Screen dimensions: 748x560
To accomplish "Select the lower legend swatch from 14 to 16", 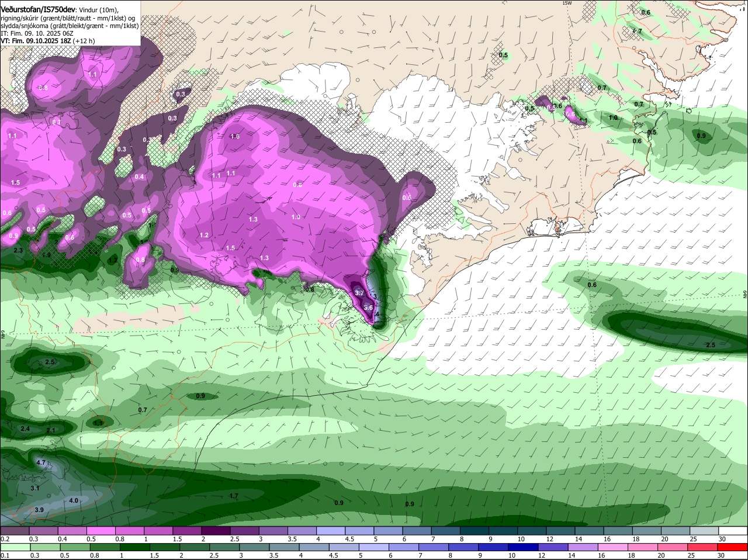I will 584,547.
